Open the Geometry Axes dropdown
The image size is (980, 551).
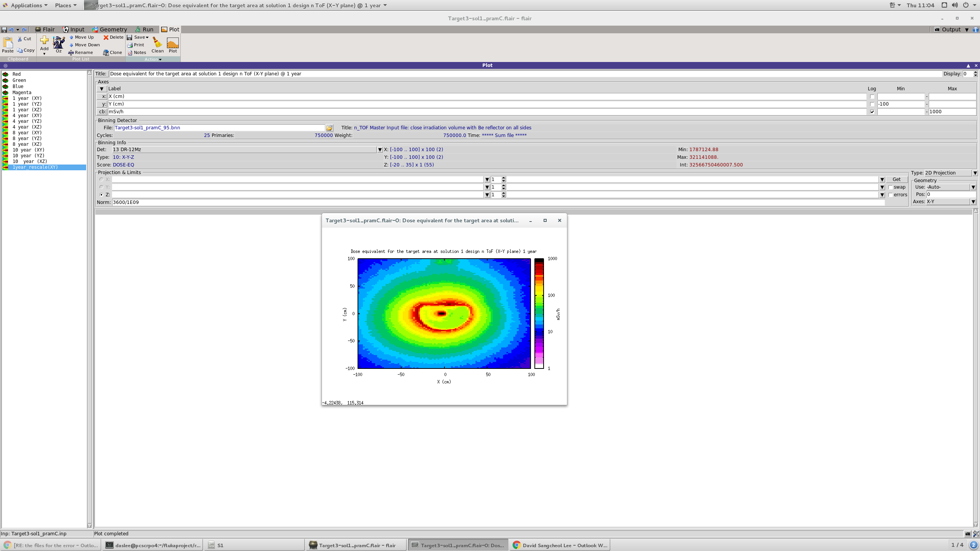tap(973, 202)
